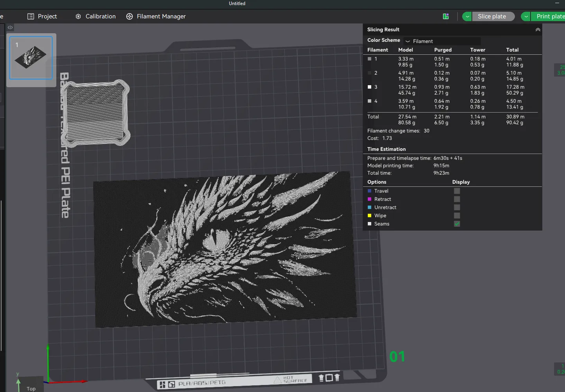Click the yellow Wipe color swatch

[x=369, y=216]
